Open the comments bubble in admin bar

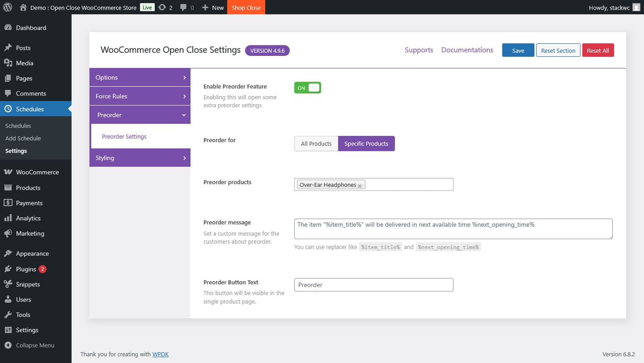pos(183,7)
